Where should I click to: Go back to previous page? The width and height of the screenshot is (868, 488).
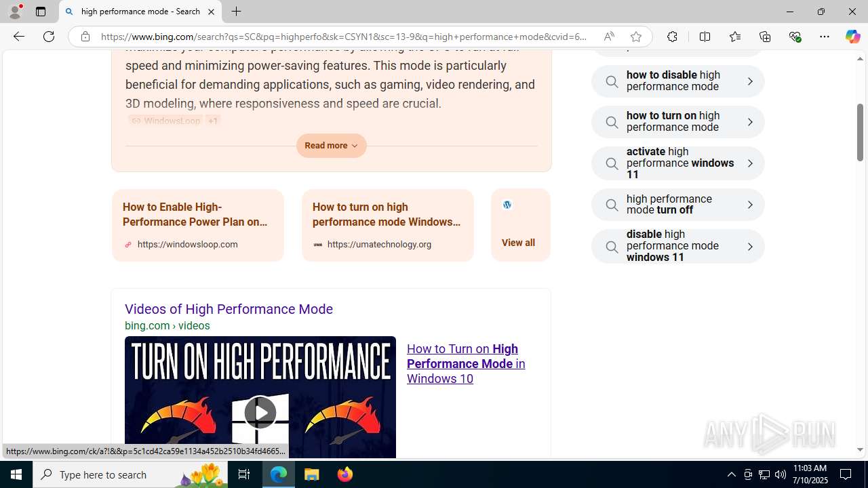[18, 37]
